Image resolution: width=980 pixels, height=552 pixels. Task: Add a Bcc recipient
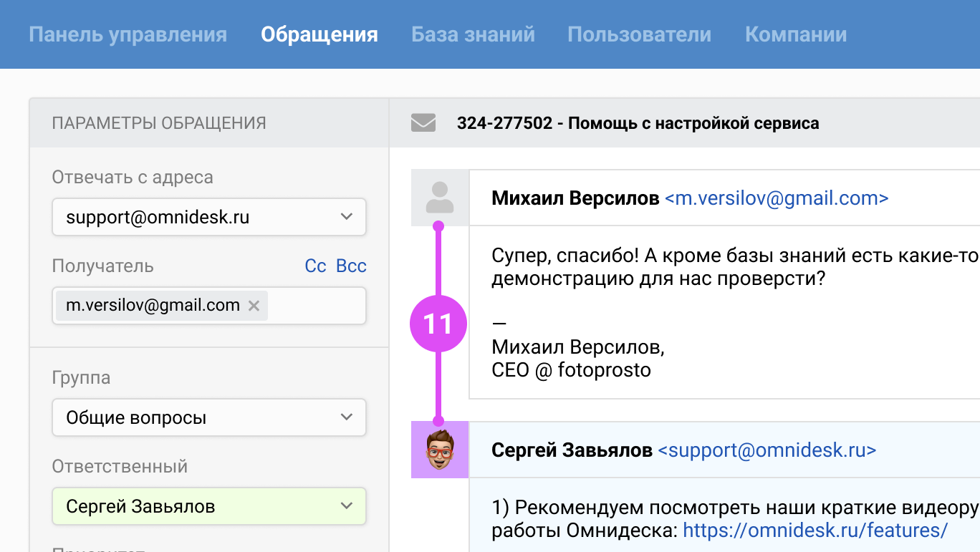point(351,266)
